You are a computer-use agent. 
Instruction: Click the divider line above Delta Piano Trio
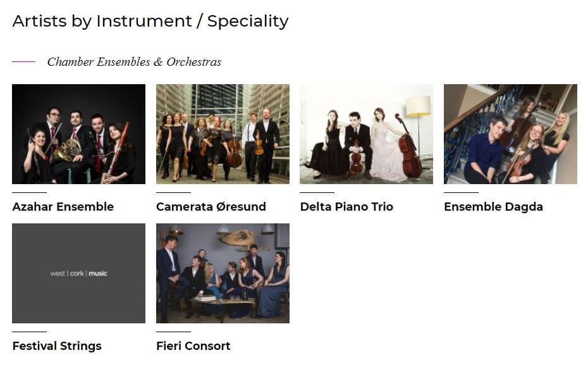[317, 192]
